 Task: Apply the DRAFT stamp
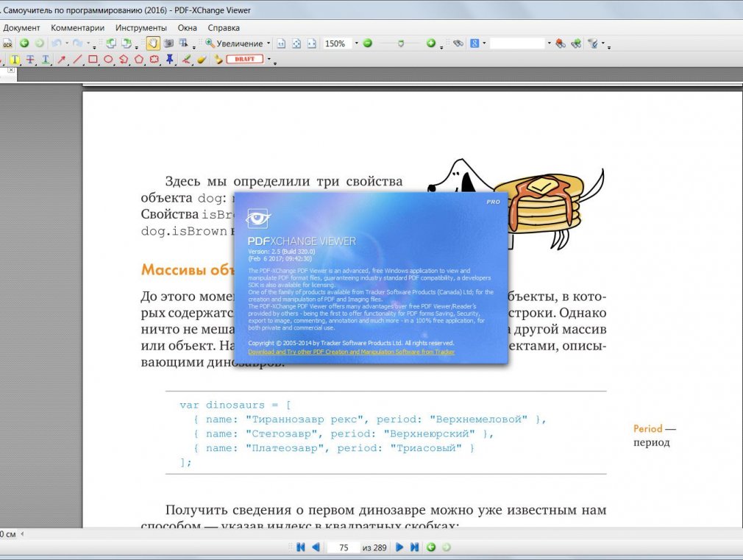(245, 60)
